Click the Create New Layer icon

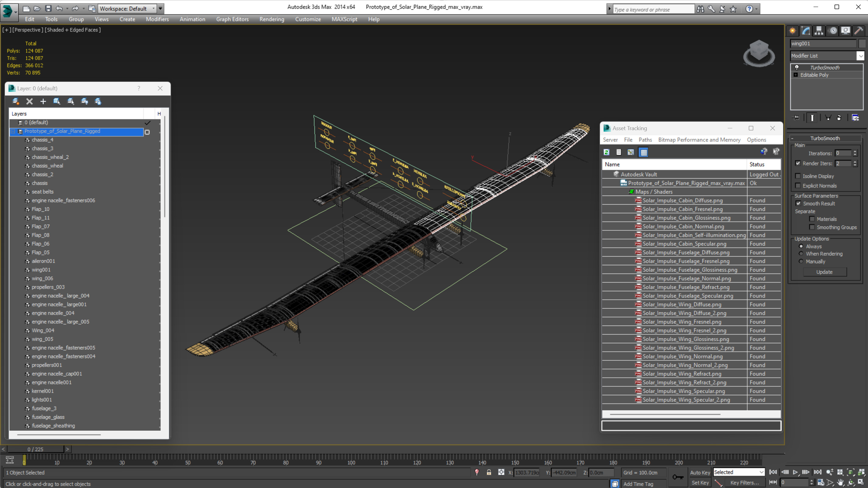(x=16, y=101)
